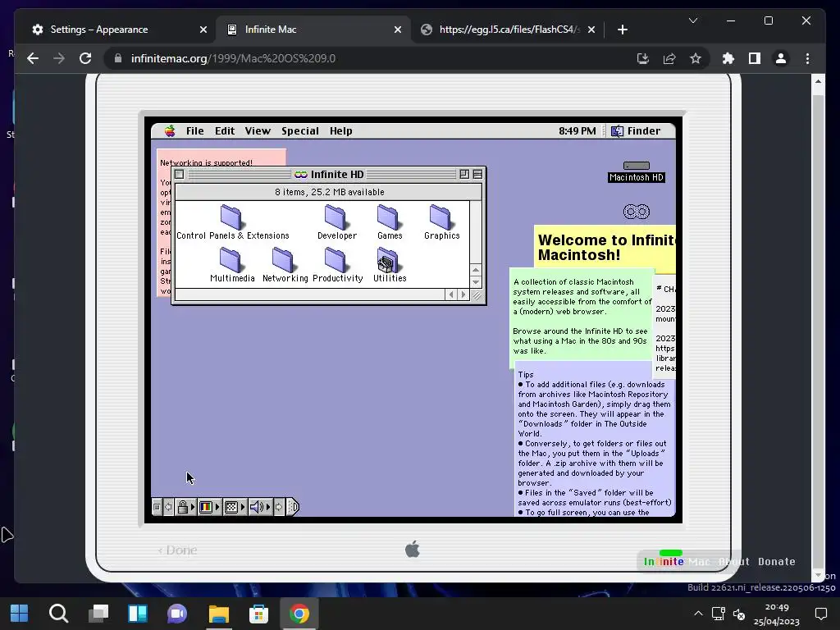
Task: Reload the Infinite Mac page
Action: click(85, 58)
